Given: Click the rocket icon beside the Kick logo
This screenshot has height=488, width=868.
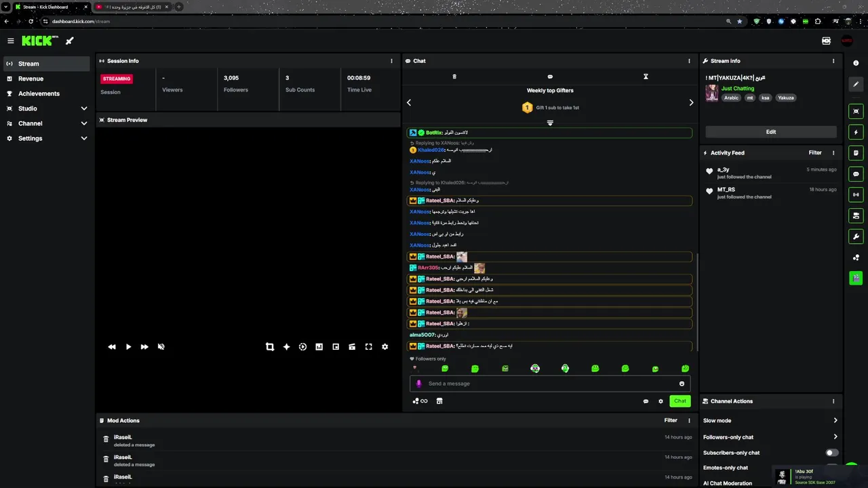Looking at the screenshot, I should (69, 41).
